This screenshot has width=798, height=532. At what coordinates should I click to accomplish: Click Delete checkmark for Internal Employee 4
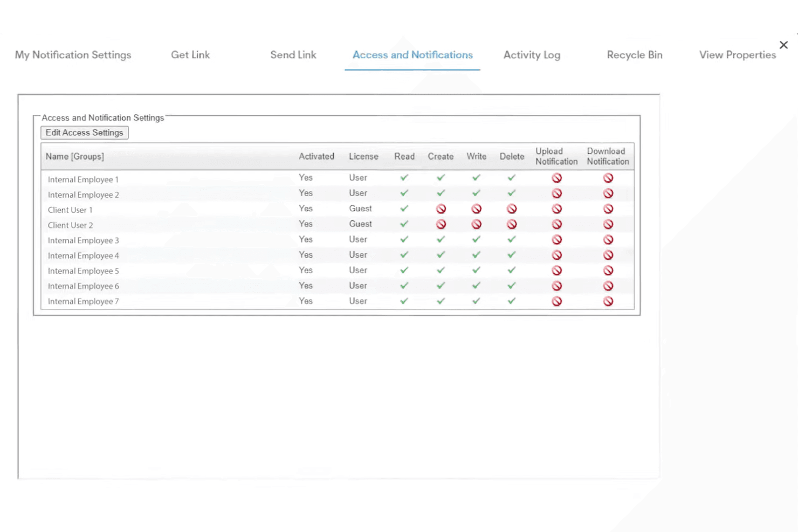pyautogui.click(x=512, y=254)
